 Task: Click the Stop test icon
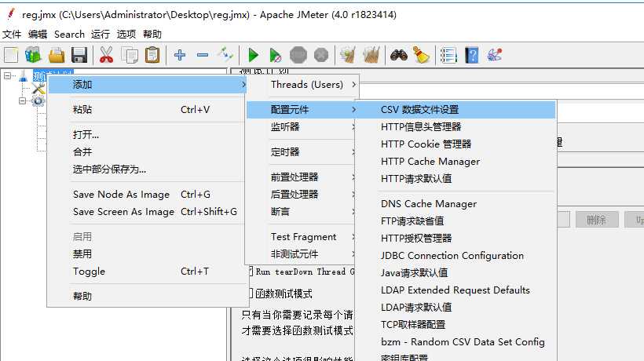tap(298, 55)
